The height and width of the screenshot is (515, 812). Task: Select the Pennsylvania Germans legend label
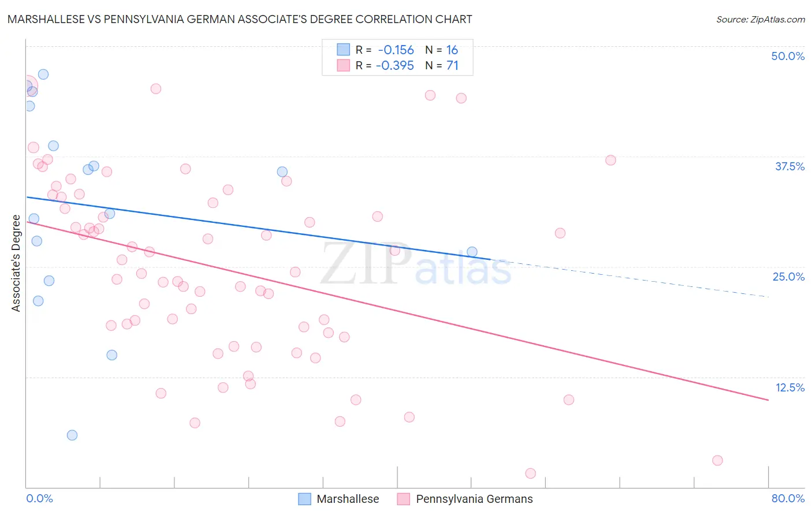point(474,499)
